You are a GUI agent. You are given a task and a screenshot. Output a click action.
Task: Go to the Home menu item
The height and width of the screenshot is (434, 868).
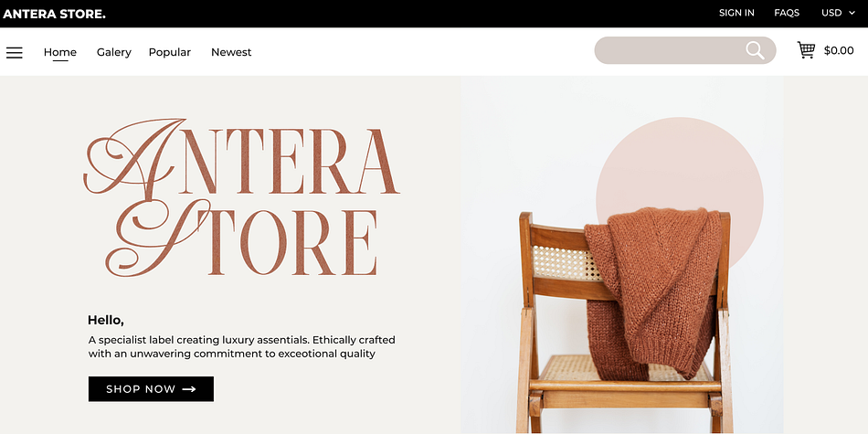[60, 52]
